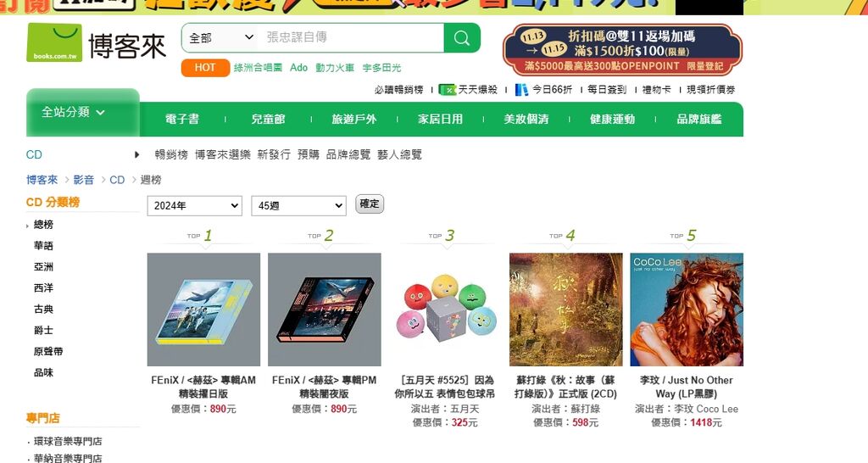Expand the 全站分類 menu
868x463 pixels.
coord(82,113)
